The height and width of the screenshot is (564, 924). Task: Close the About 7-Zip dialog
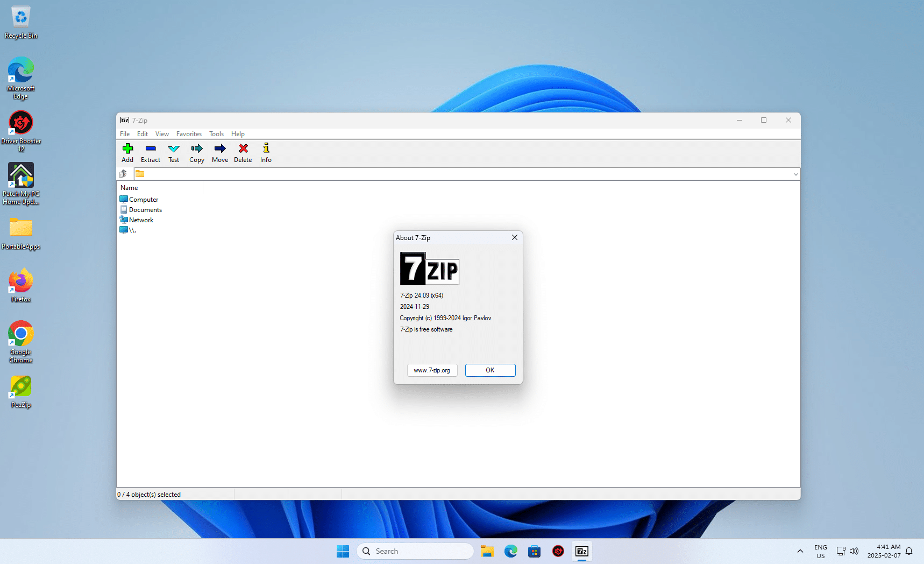pyautogui.click(x=515, y=237)
